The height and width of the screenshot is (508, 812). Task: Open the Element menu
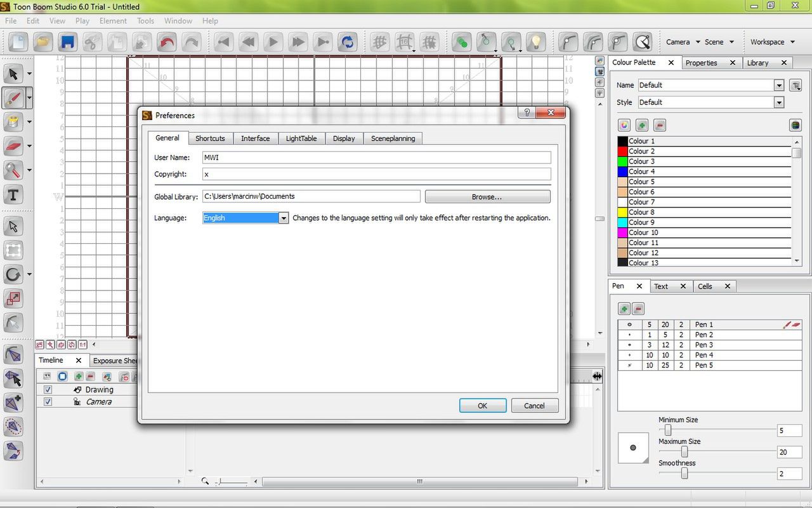113,21
